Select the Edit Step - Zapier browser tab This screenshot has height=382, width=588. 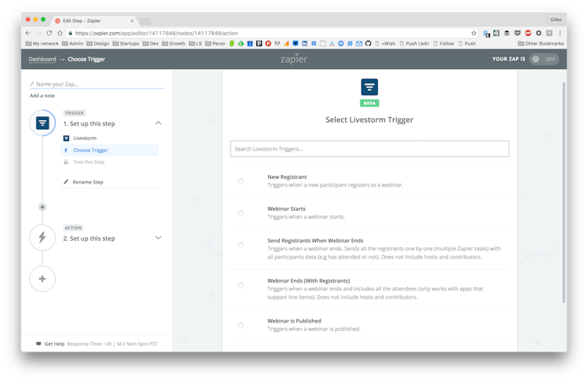[94, 20]
